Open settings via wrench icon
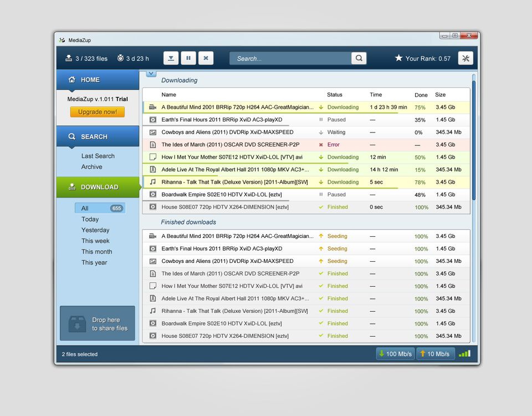 coord(465,58)
